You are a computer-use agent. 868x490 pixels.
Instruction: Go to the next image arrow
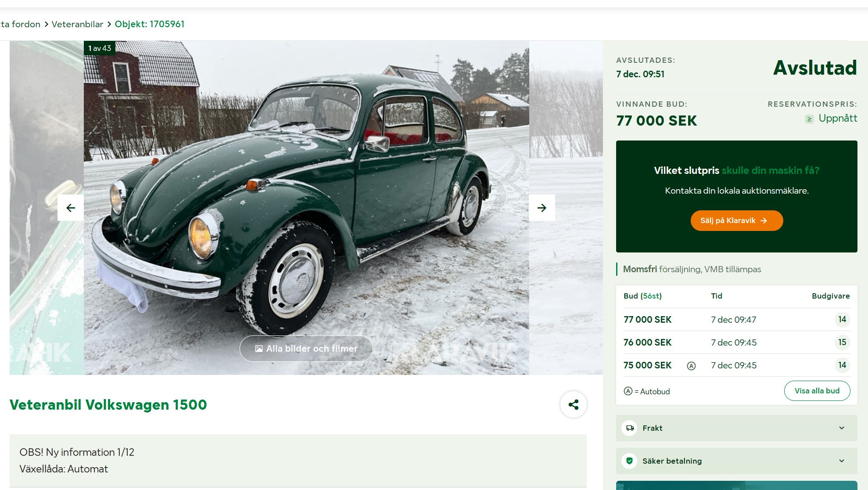point(542,208)
